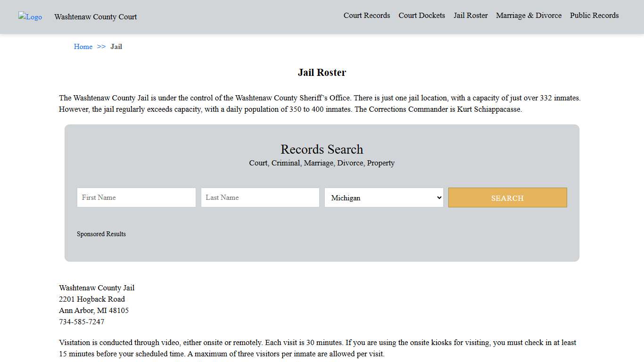The width and height of the screenshot is (644, 362).
Task: Select Jail Roster in the navigation bar
Action: [471, 16]
